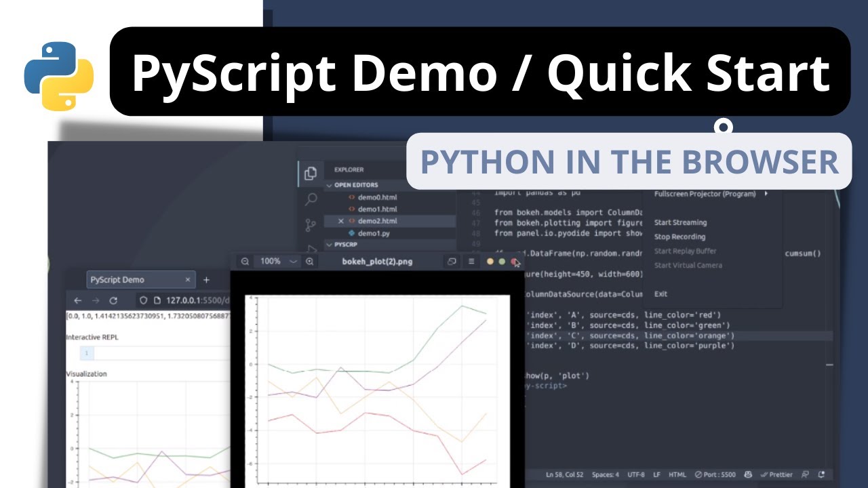
Task: Select Fullscreen Projector (Program) menu entry
Action: 705,194
